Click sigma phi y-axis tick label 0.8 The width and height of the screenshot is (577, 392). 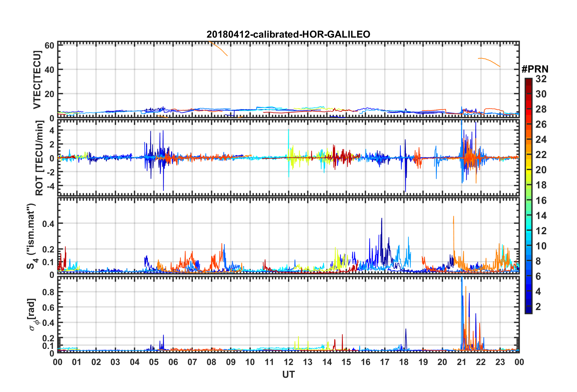point(48,292)
